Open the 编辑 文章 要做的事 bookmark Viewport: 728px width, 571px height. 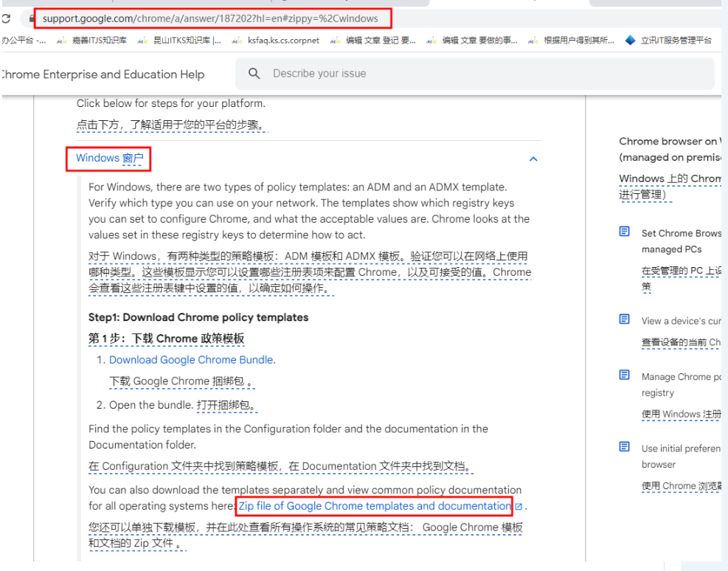[472, 41]
